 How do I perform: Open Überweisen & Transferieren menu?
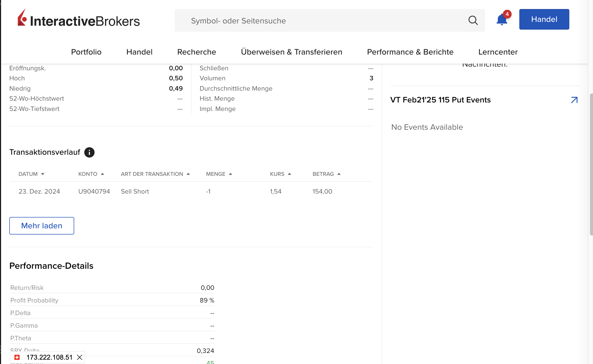pyautogui.click(x=292, y=52)
